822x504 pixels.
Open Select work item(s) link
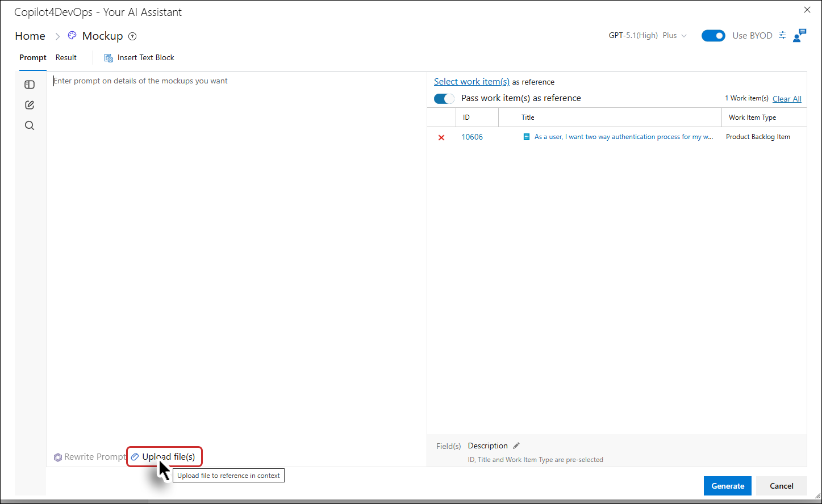[x=471, y=82]
